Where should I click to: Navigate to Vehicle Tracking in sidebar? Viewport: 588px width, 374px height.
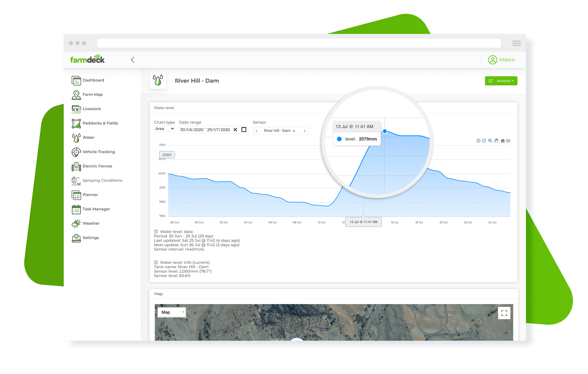point(98,152)
